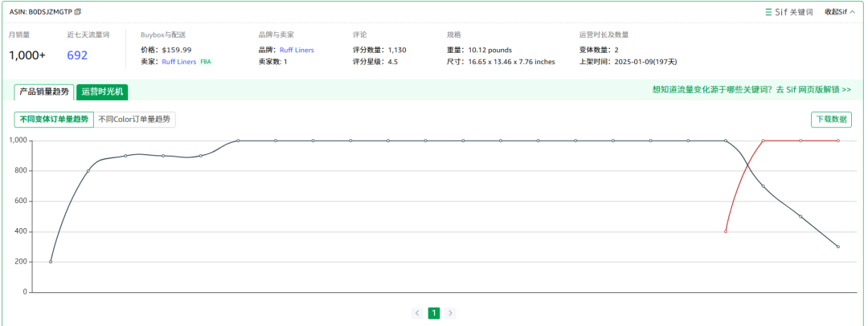
Task: Select 不同Color订单量趋势 toggle
Action: [134, 119]
